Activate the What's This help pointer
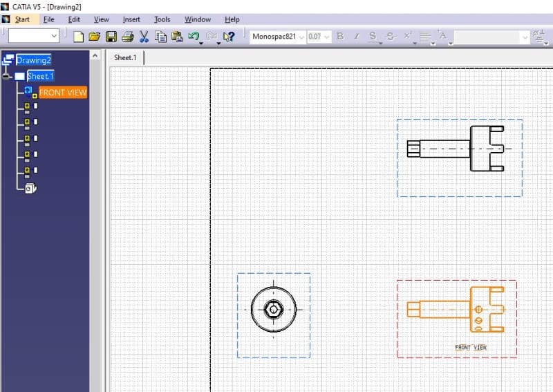This screenshot has width=553, height=392. click(229, 37)
